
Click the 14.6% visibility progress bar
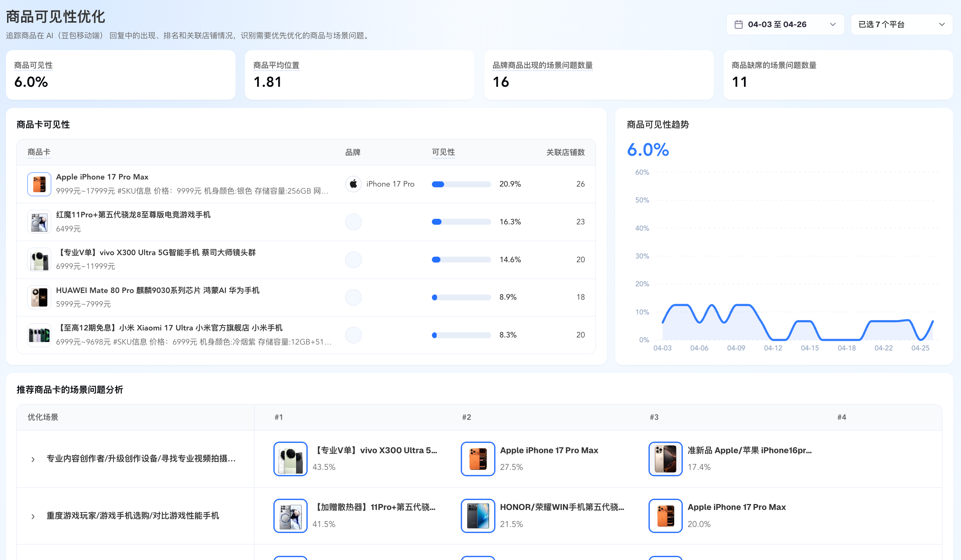(x=461, y=260)
